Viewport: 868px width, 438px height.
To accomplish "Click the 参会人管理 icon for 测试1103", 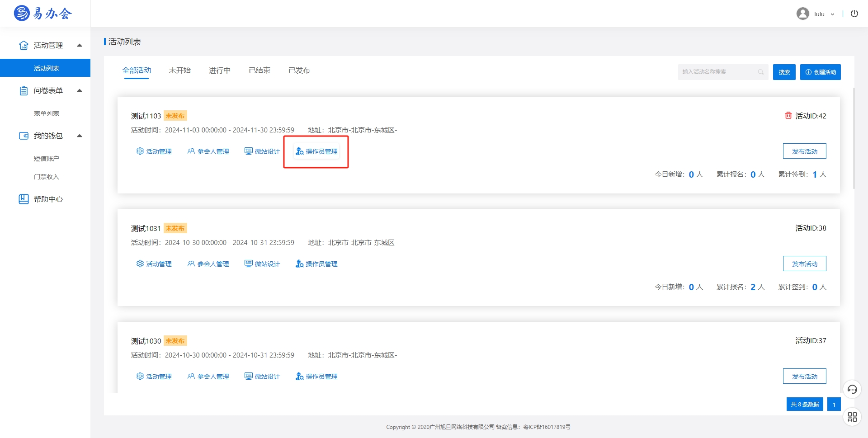I will coord(191,151).
